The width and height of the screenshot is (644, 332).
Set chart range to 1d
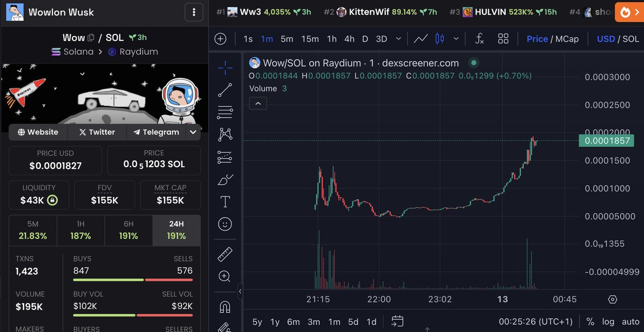tap(371, 322)
